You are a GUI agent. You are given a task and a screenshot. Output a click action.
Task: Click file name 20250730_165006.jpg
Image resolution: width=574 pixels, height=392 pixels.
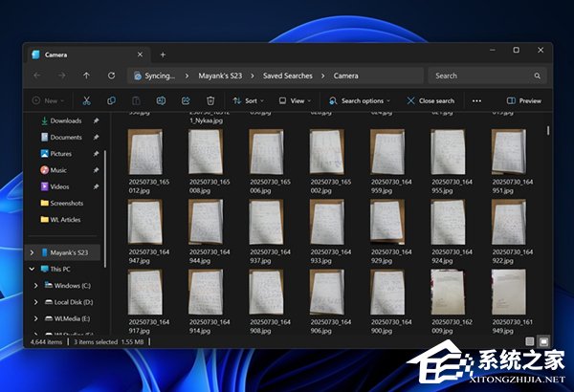270,186
